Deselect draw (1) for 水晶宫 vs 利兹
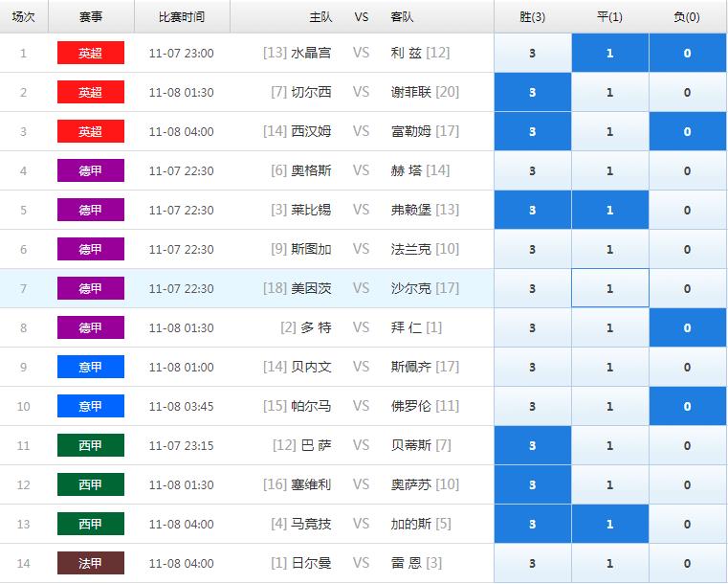728x584 pixels. click(609, 53)
